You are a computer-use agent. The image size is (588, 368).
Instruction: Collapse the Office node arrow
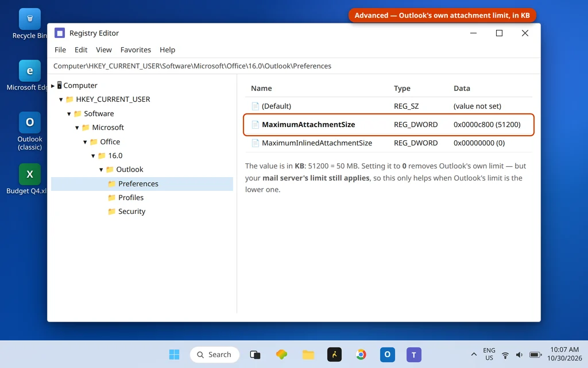click(85, 142)
